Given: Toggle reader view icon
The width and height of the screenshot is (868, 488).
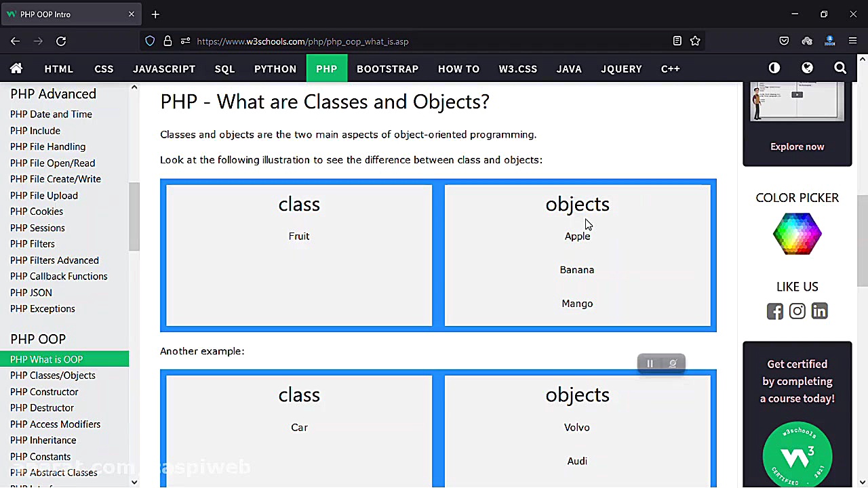Looking at the screenshot, I should [677, 41].
